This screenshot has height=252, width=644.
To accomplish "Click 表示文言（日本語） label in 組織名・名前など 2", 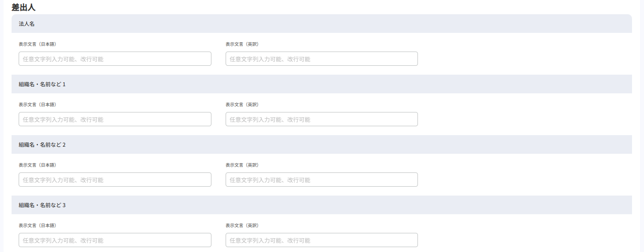I will (x=37, y=165).
